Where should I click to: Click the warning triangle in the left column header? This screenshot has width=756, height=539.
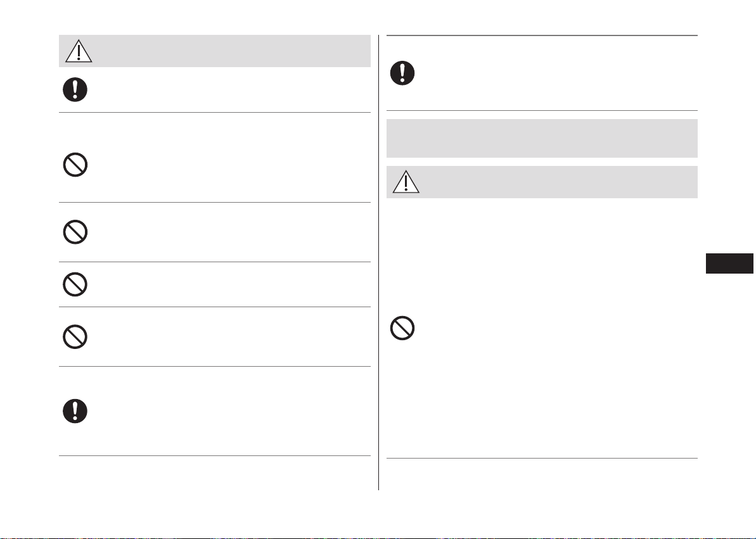79,51
